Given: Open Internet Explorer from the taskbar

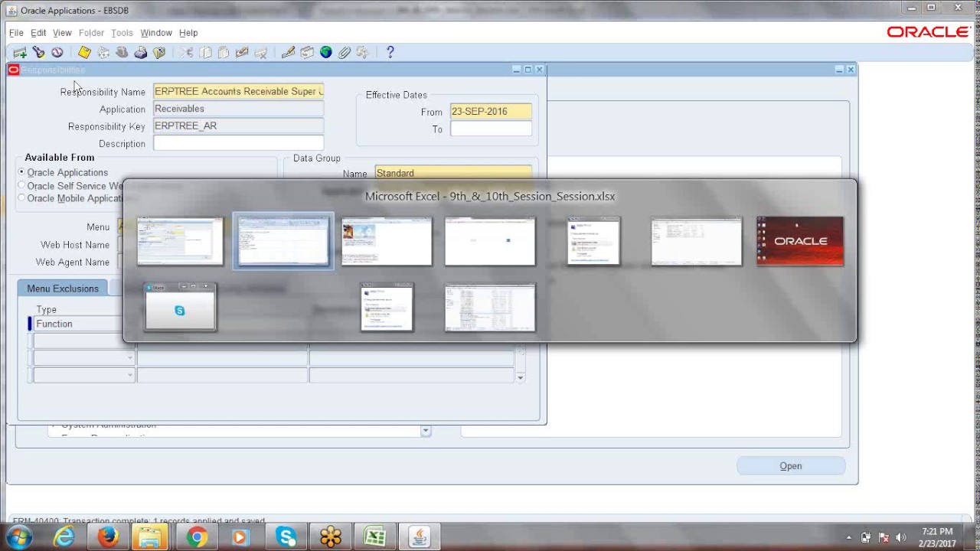Looking at the screenshot, I should click(64, 537).
